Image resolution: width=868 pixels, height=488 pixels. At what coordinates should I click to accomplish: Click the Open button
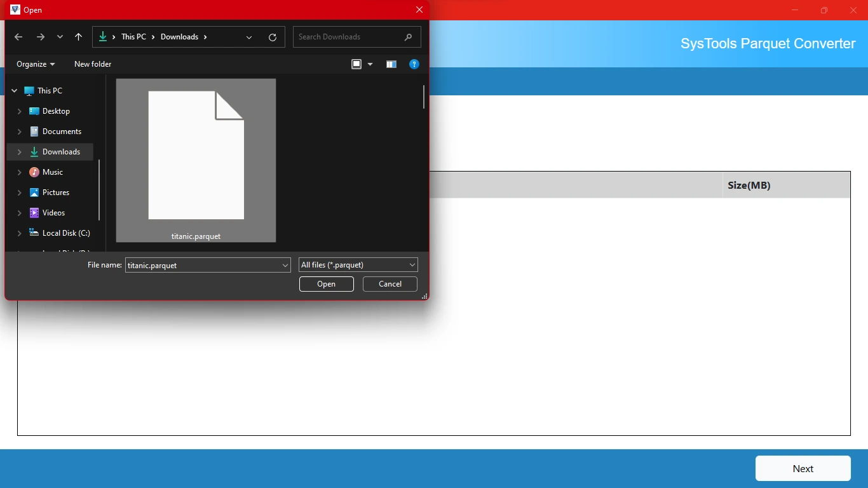(x=327, y=284)
